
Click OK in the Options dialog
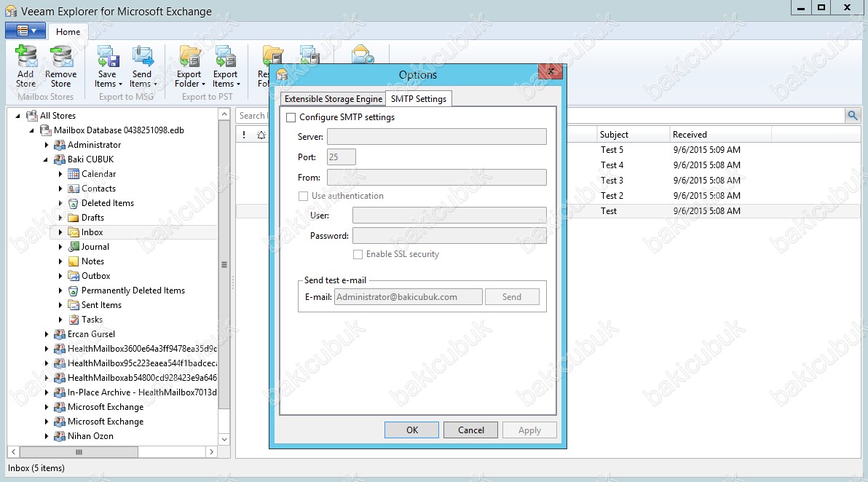(412, 430)
